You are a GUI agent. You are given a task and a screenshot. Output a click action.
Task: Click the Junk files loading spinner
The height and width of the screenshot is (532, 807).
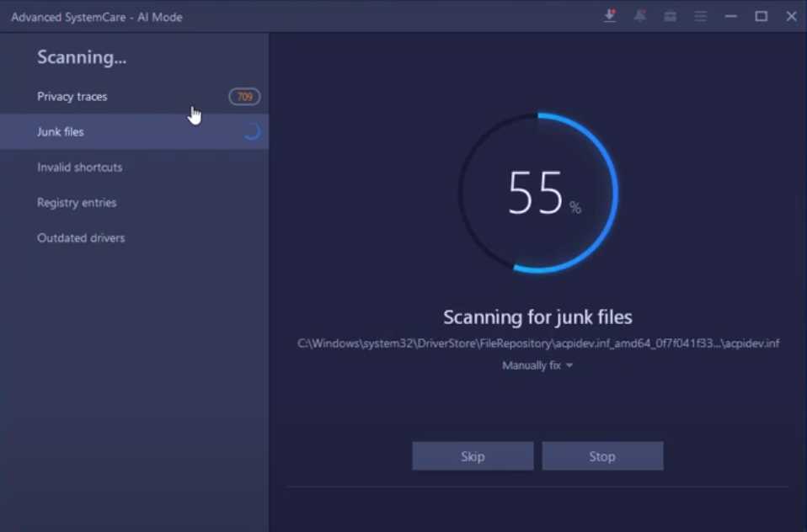[252, 131]
